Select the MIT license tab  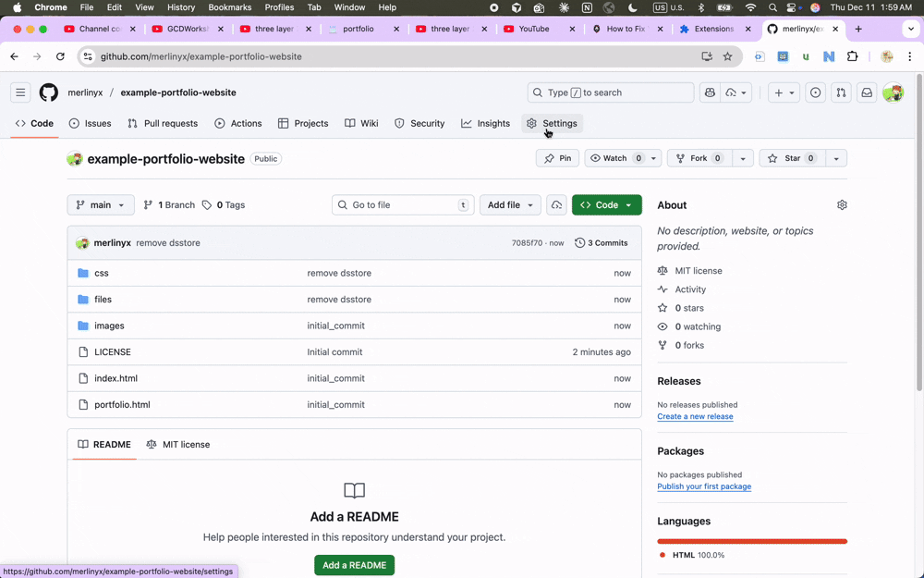[178, 445]
